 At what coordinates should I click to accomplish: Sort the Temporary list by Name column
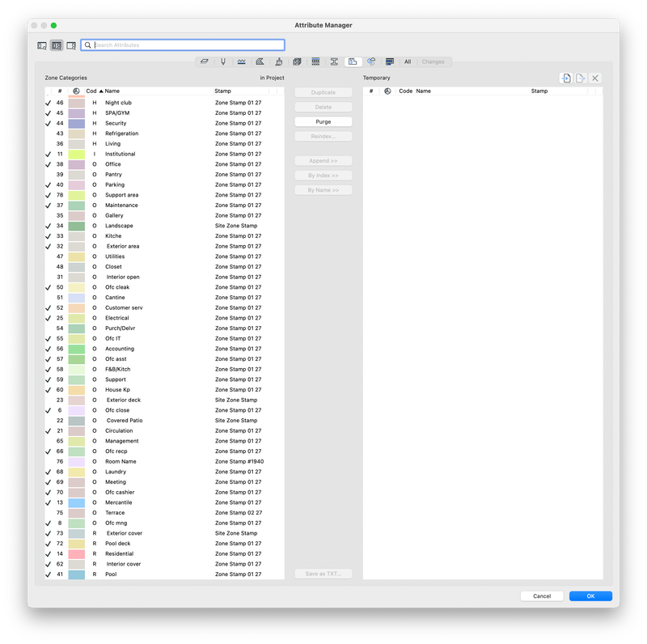tap(424, 91)
